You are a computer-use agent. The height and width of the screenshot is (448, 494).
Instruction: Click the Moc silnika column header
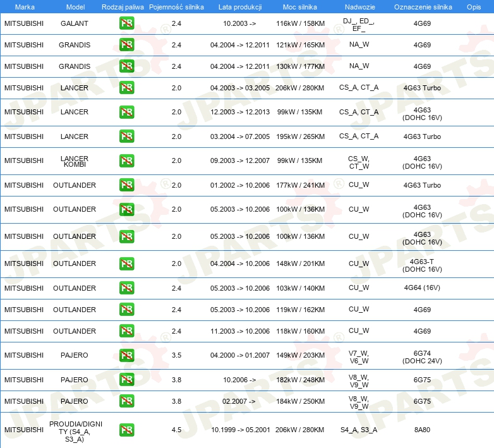(x=300, y=7)
